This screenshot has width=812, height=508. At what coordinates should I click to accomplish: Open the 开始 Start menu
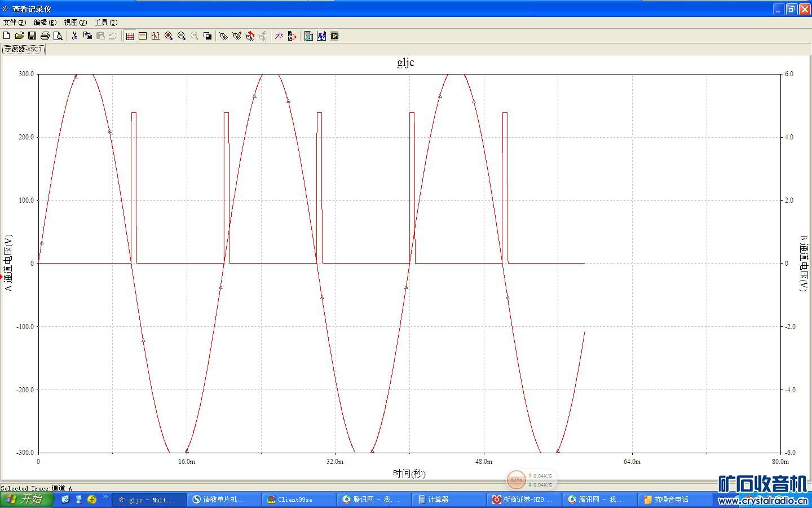click(27, 499)
